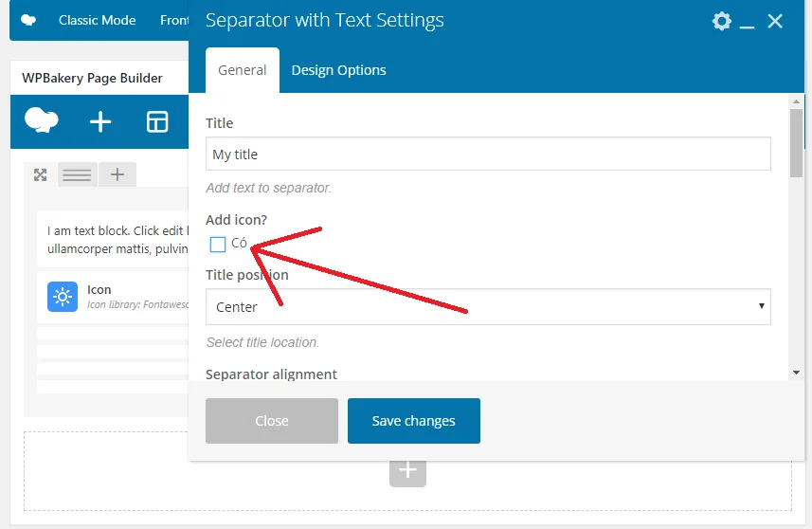This screenshot has height=529, width=812.
Task: Open the Title position dropdown
Action: click(488, 307)
